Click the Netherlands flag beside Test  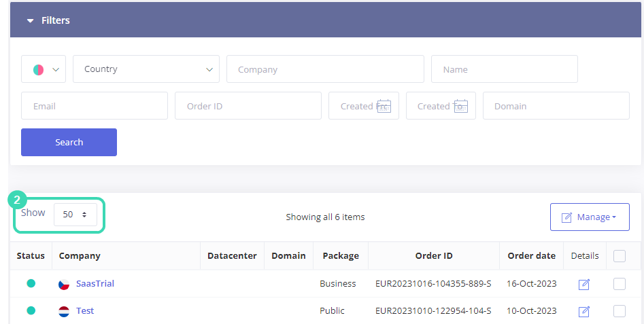64,311
